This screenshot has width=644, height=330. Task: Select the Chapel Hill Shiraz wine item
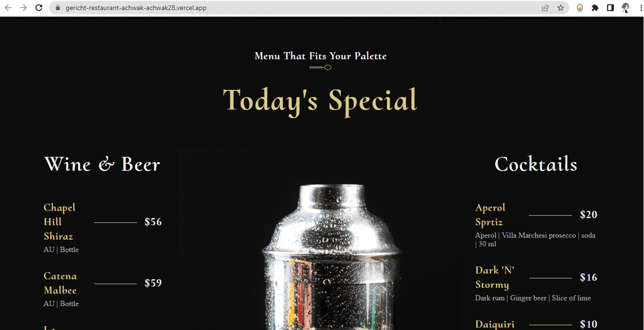pyautogui.click(x=103, y=228)
